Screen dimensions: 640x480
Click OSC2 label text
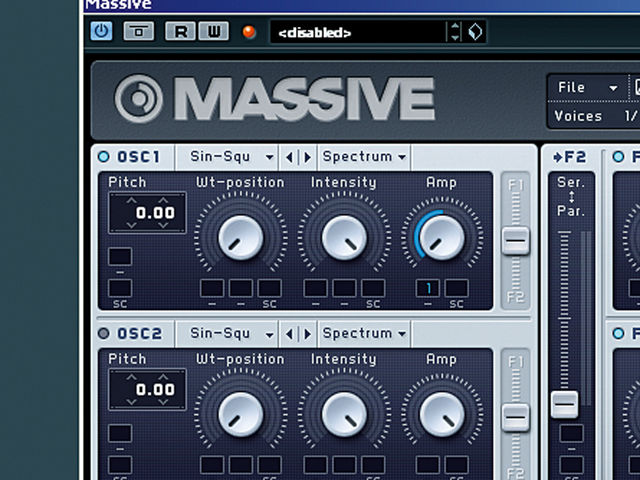point(139,334)
